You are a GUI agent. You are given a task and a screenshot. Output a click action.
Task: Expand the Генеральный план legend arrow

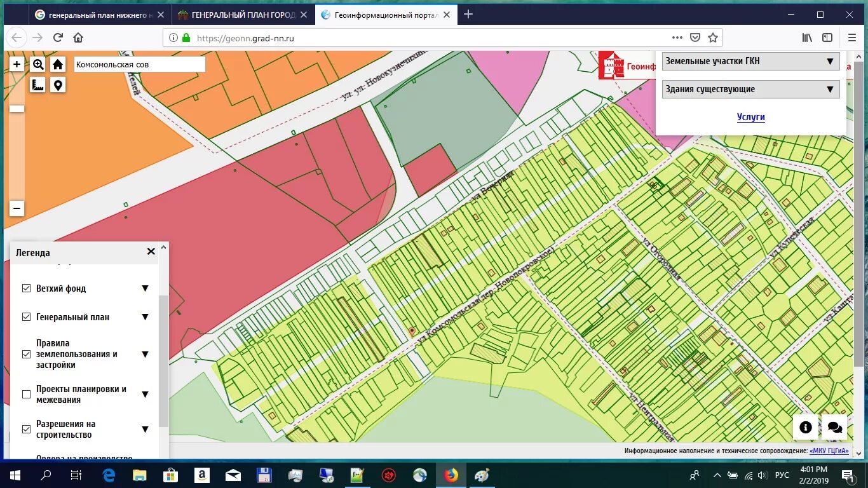point(145,317)
